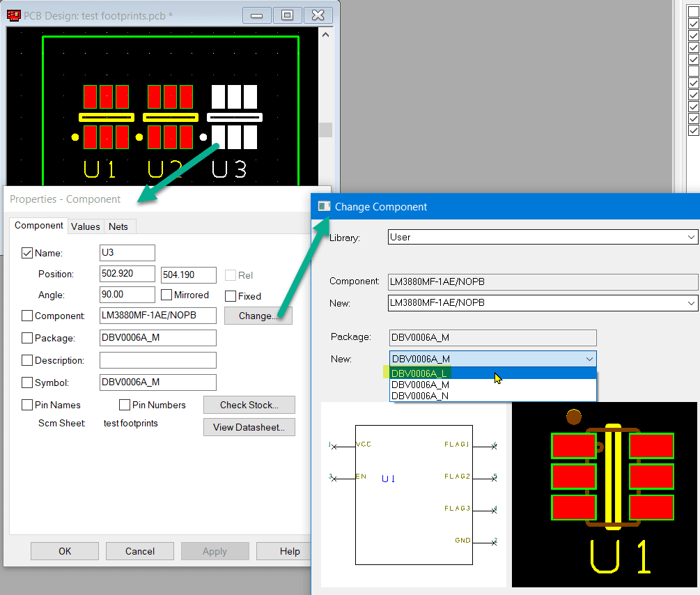Click the Cancel button

point(140,551)
